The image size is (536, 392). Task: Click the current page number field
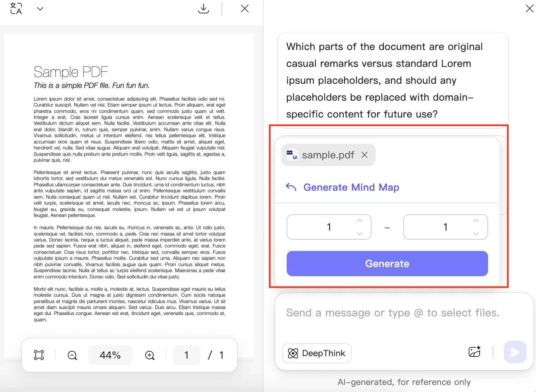187,355
